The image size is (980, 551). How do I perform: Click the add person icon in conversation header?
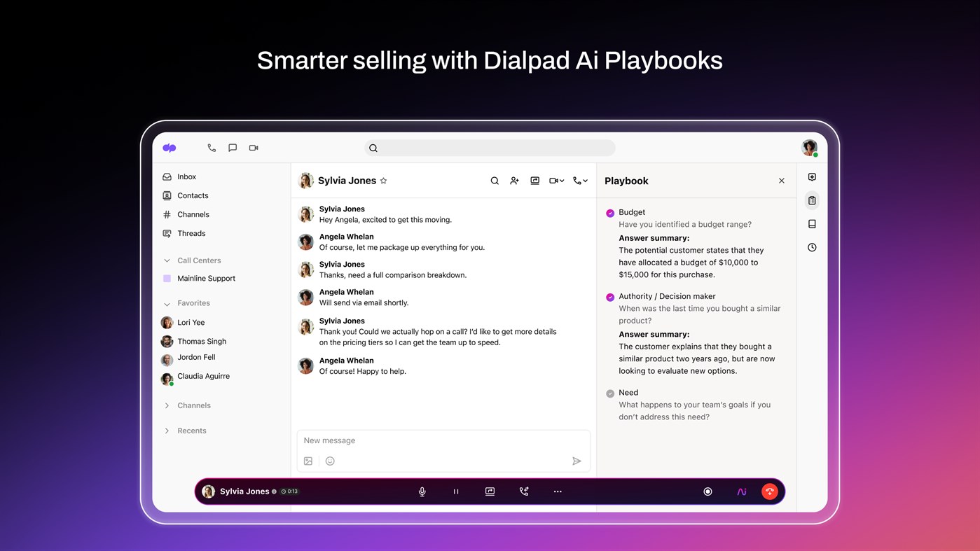[x=514, y=180]
